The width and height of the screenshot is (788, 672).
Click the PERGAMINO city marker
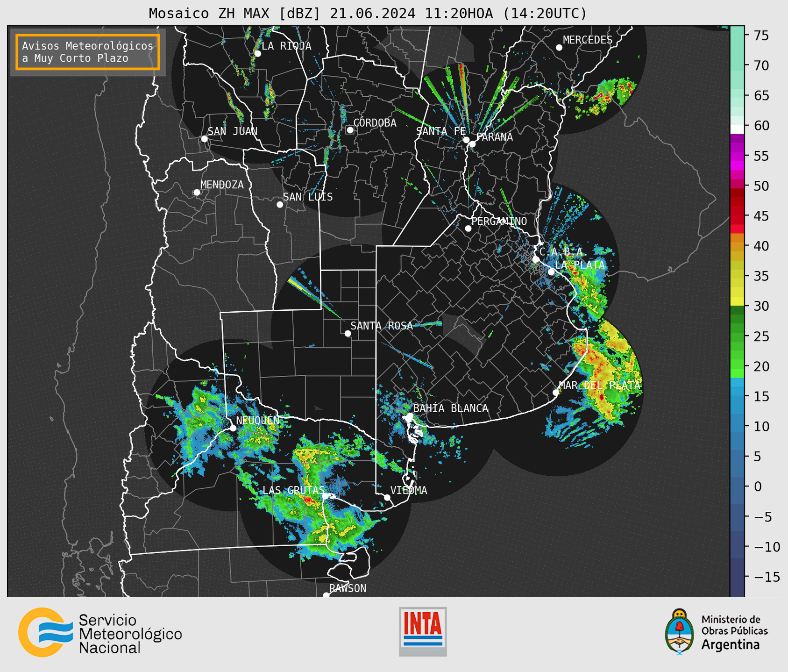coord(468,229)
